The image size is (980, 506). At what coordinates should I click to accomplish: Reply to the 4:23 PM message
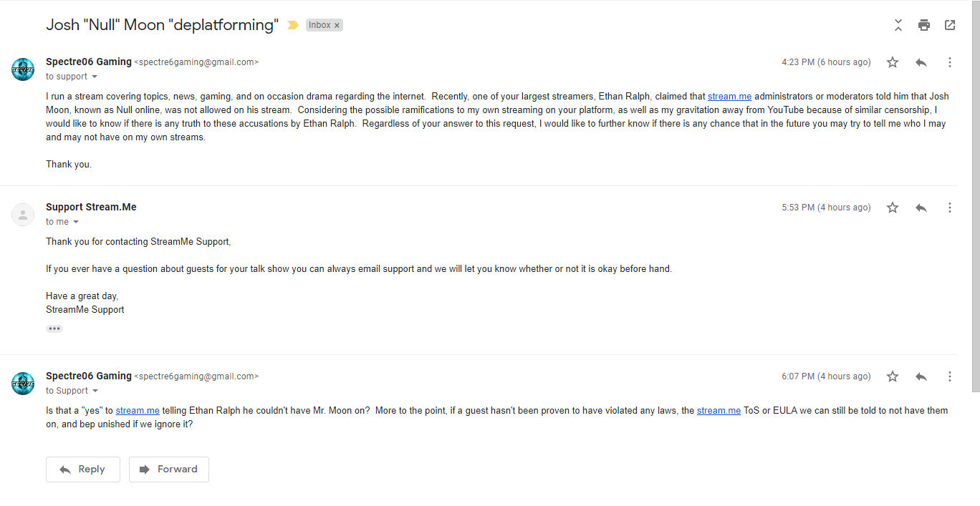(x=921, y=62)
